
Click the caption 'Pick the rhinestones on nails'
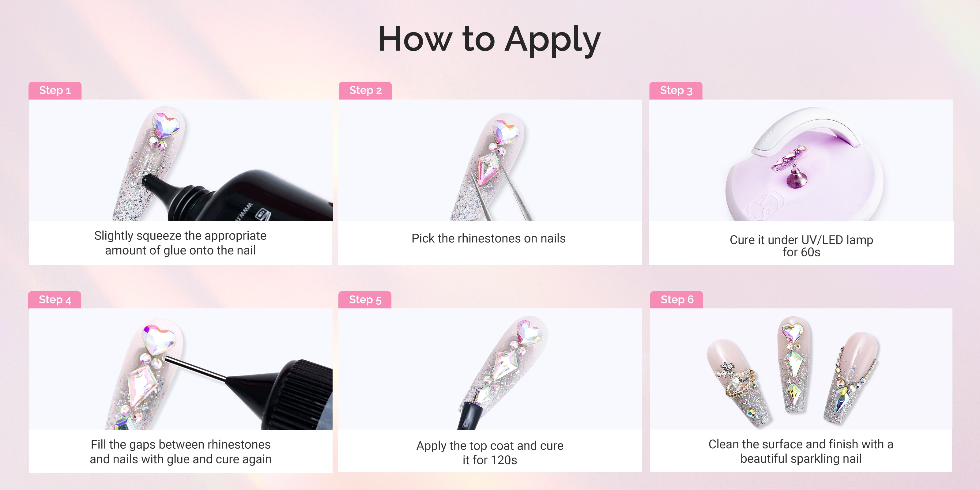point(488,239)
